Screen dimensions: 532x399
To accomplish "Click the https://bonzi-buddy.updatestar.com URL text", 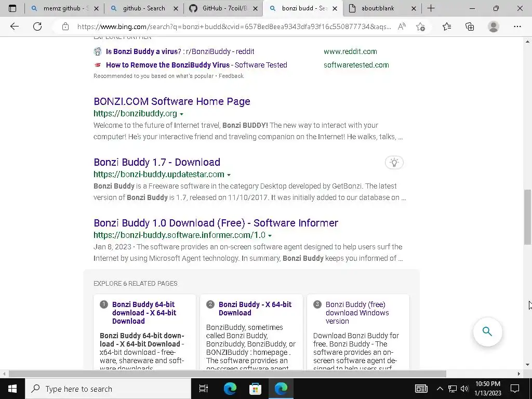I will tap(159, 174).
